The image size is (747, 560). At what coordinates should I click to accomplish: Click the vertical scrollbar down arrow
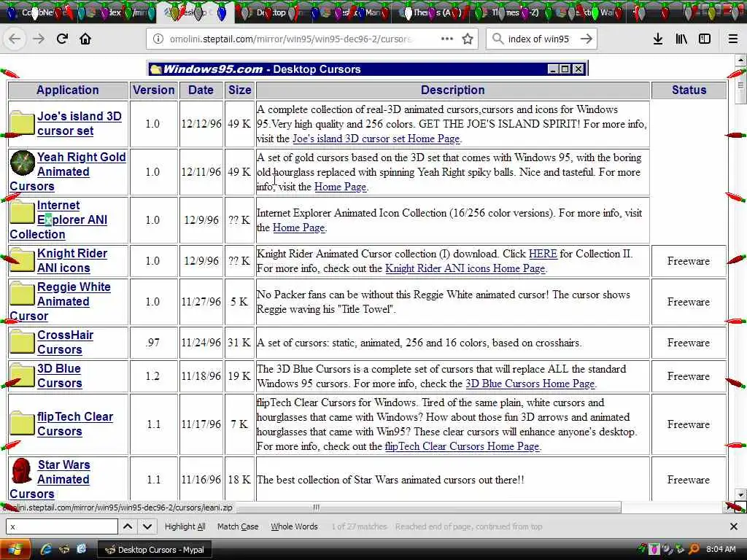[x=740, y=495]
